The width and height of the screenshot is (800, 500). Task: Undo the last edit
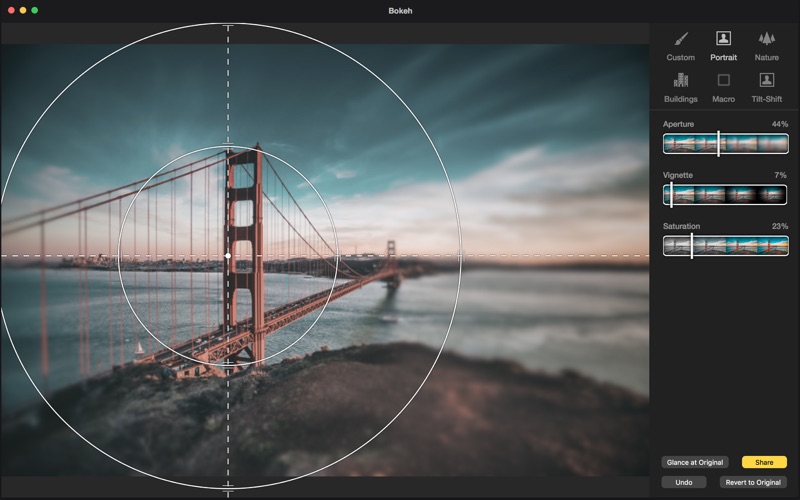(684, 482)
